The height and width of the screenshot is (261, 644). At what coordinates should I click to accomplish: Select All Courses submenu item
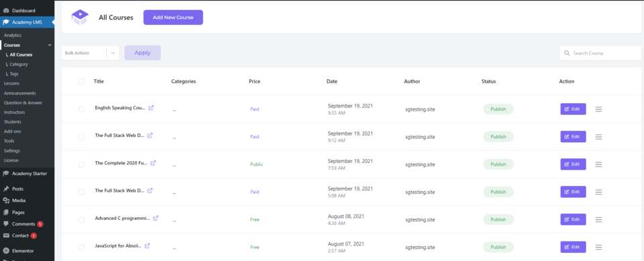click(x=21, y=54)
